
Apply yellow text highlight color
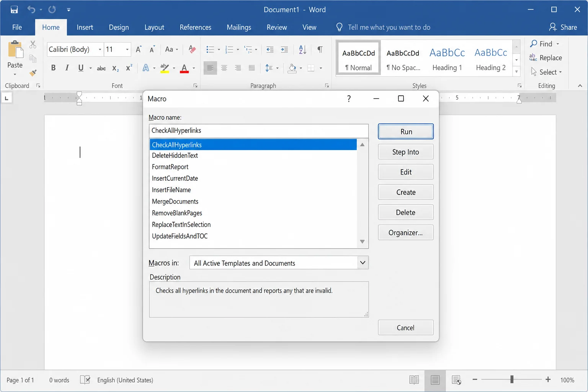click(165, 68)
